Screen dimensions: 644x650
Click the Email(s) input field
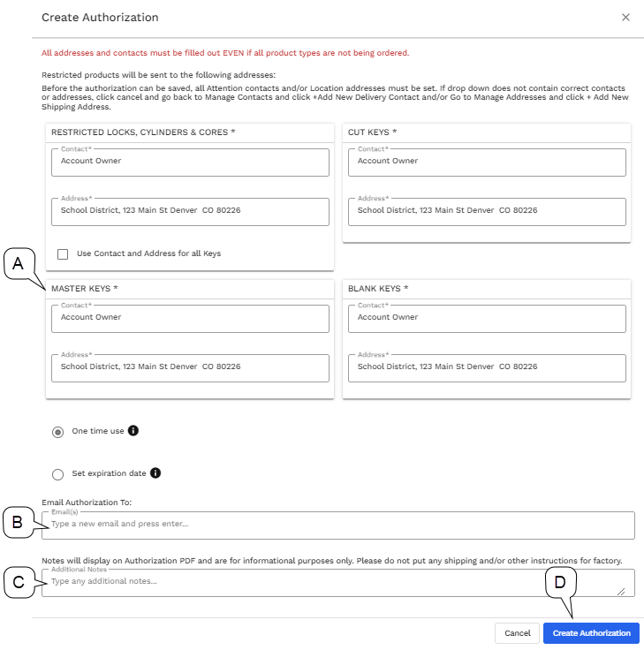point(338,525)
